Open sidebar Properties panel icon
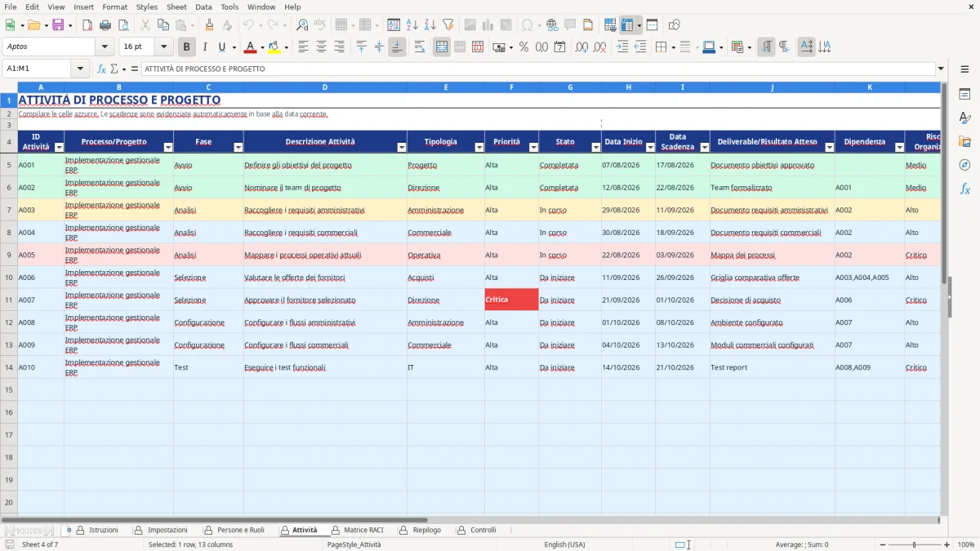 point(964,95)
